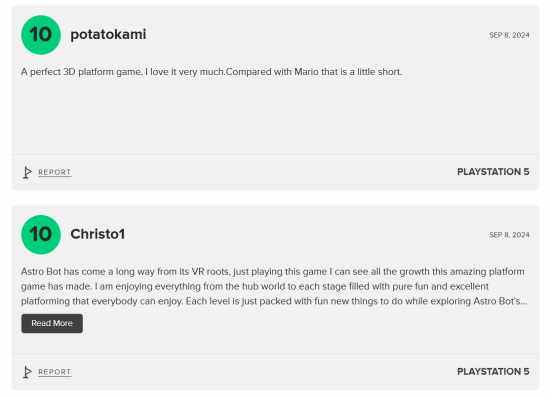
Task: Click the word '3D' in potatokami's review
Action: [x=69, y=72]
